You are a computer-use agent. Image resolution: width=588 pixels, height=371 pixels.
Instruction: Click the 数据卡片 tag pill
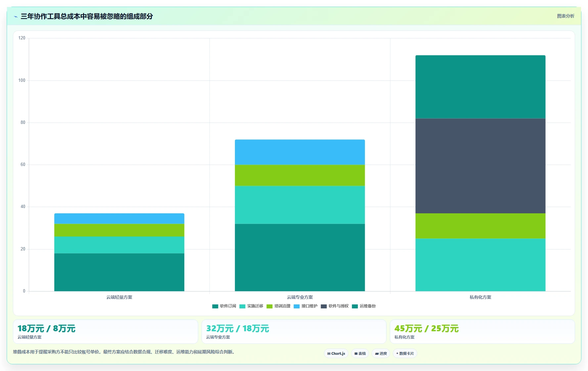[x=405, y=353]
